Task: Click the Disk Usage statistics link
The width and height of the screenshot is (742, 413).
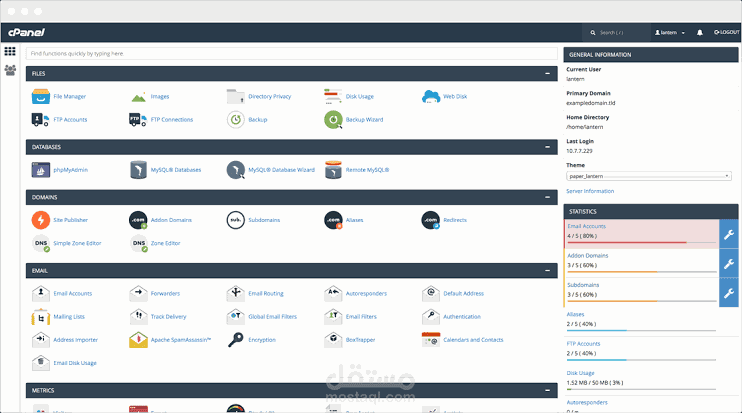Action: pyautogui.click(x=580, y=373)
